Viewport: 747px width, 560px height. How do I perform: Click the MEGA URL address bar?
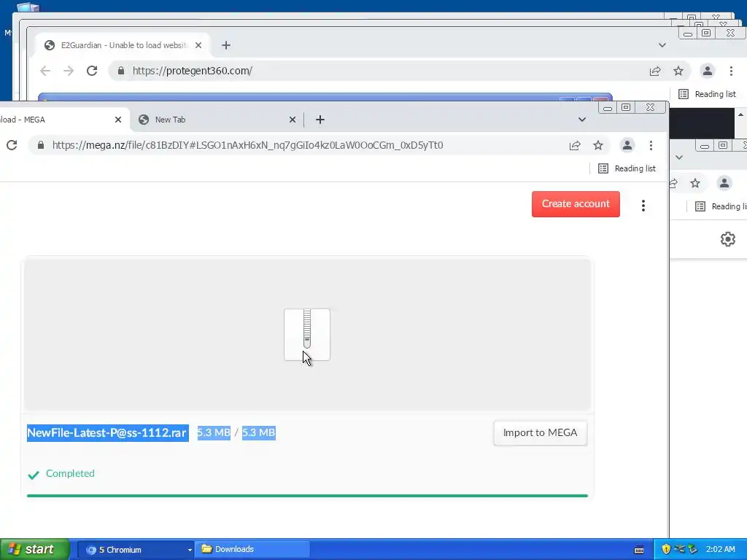pos(248,145)
